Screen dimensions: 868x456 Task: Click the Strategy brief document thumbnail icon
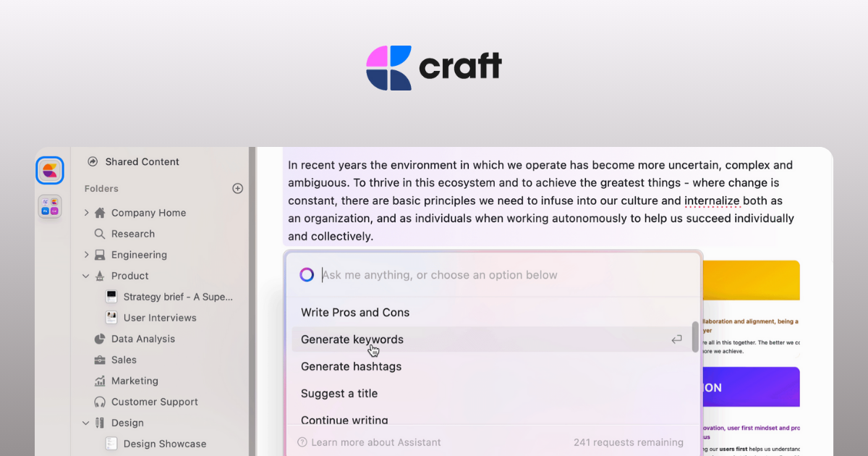pyautogui.click(x=111, y=297)
